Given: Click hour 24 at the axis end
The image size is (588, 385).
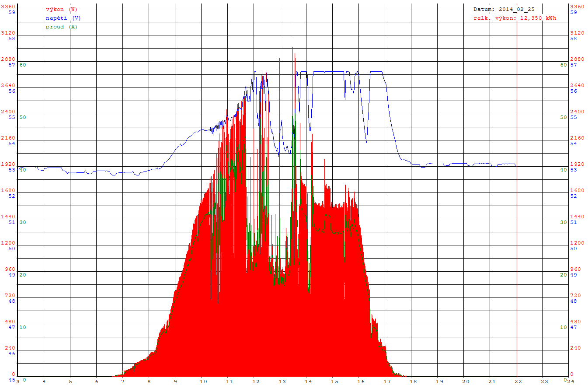Looking at the screenshot, I should coord(571,381).
